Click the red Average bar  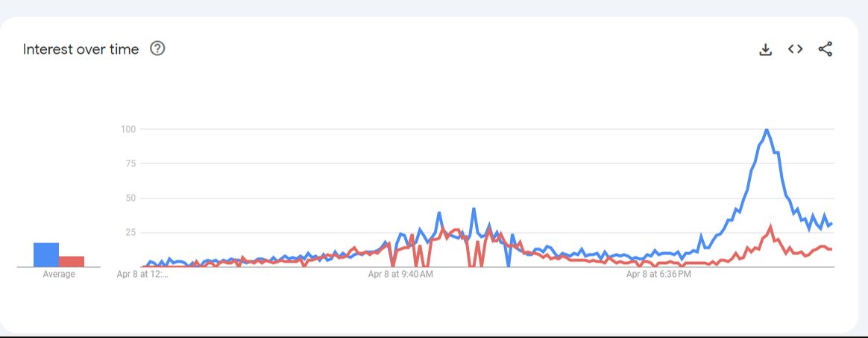[x=72, y=261]
